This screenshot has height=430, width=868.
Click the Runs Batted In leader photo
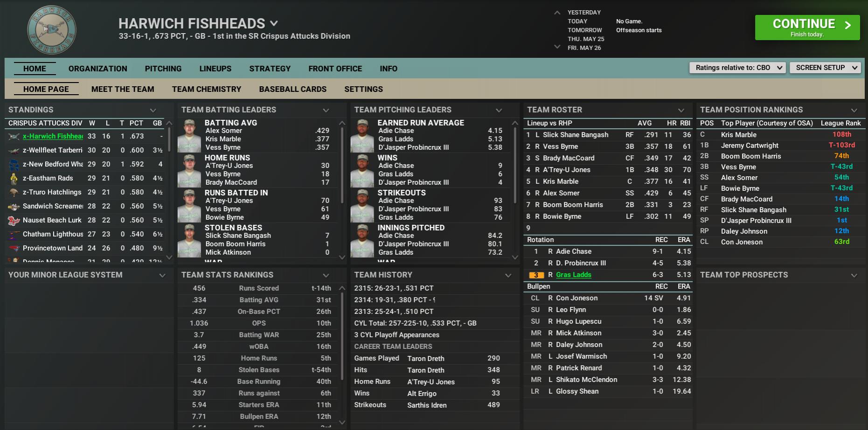coord(189,206)
